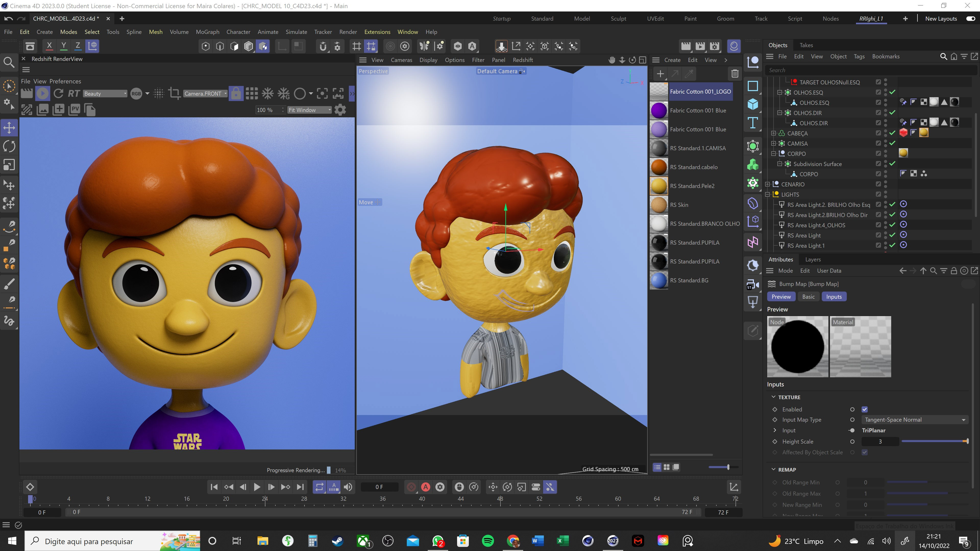Screen dimensions: 980x551
Task: Expand the CENARIO object tree
Action: click(768, 184)
